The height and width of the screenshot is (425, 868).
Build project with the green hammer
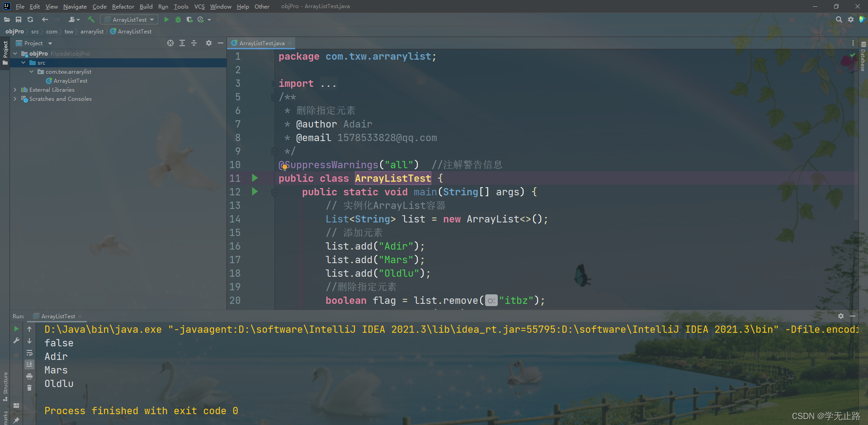[91, 19]
